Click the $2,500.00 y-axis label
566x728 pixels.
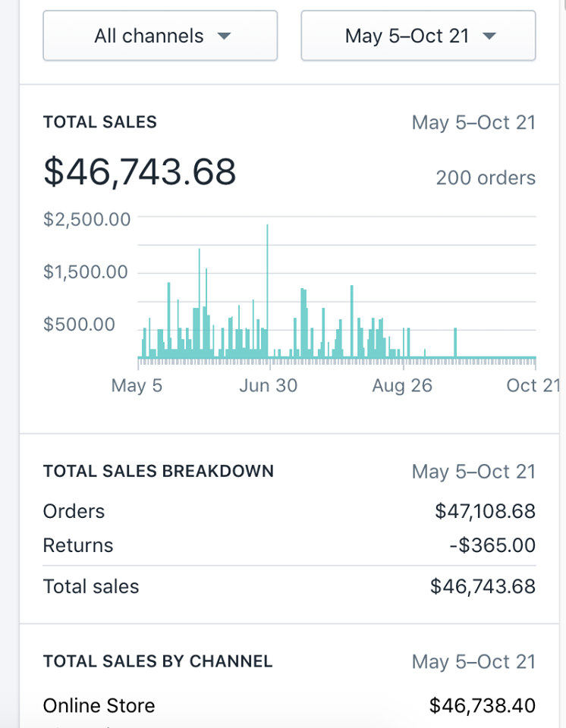click(x=86, y=219)
